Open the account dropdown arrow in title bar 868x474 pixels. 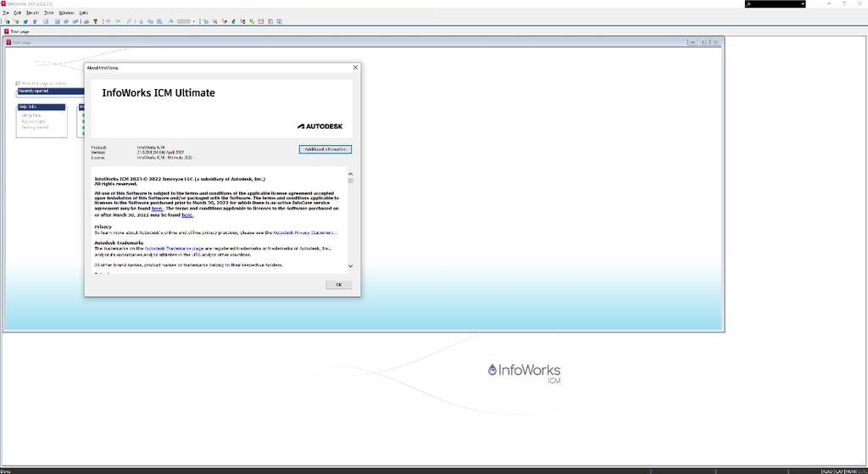[803, 4]
